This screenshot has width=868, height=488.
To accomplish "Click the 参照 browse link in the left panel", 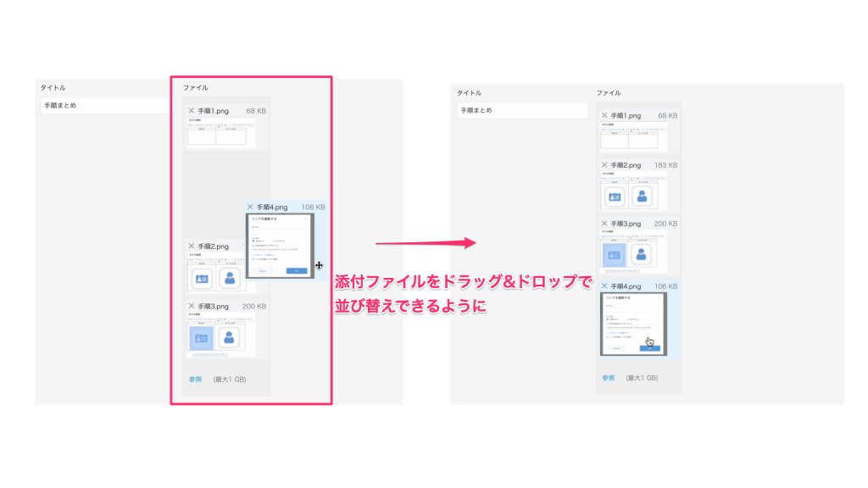I will point(196,380).
